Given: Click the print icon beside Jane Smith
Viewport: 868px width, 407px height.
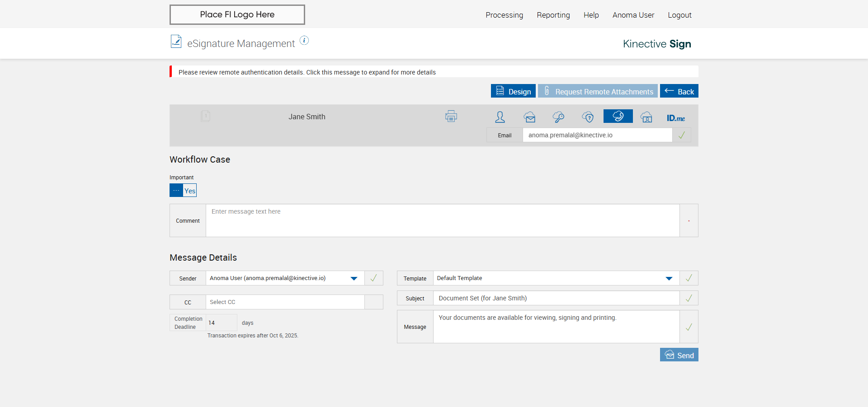Looking at the screenshot, I should (x=451, y=117).
